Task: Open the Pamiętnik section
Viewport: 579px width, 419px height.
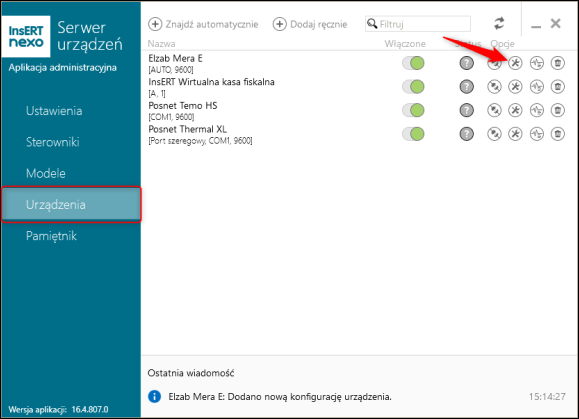Action: pos(51,236)
